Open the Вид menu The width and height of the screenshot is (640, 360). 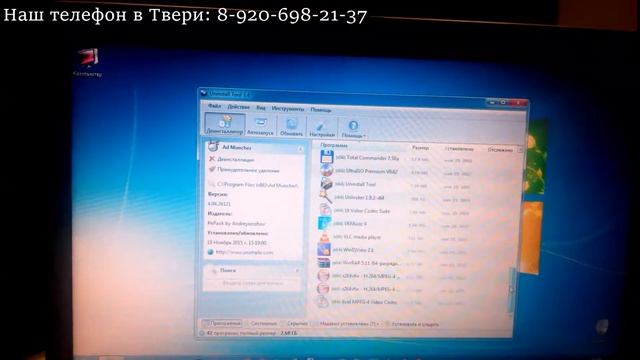coord(261,108)
